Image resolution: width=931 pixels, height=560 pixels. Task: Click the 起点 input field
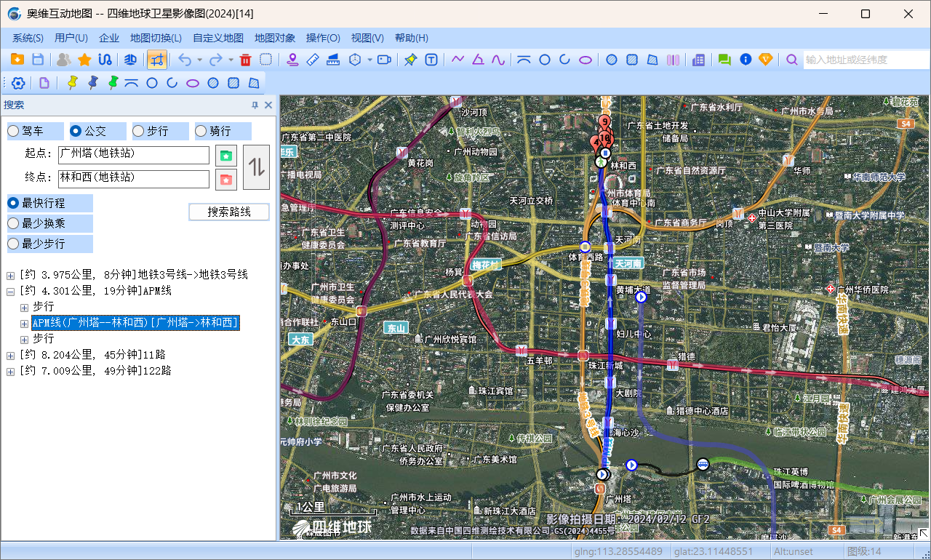[134, 155]
